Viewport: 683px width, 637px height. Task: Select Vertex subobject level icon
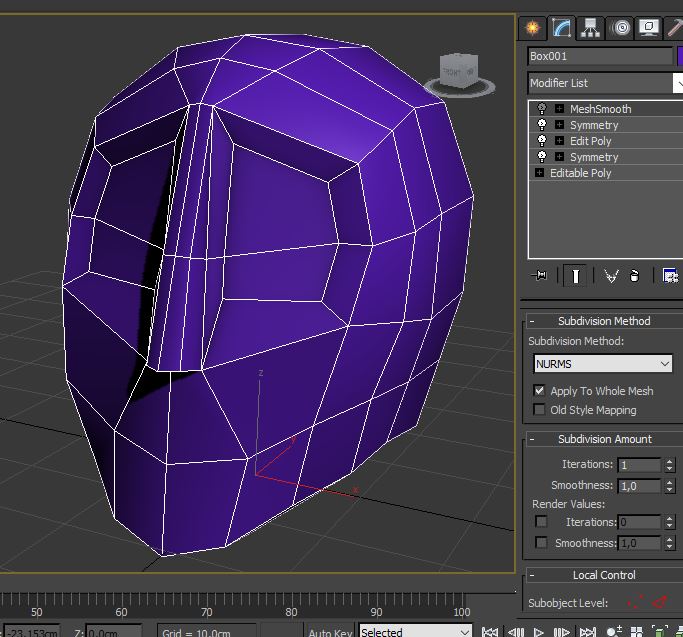pos(634,603)
